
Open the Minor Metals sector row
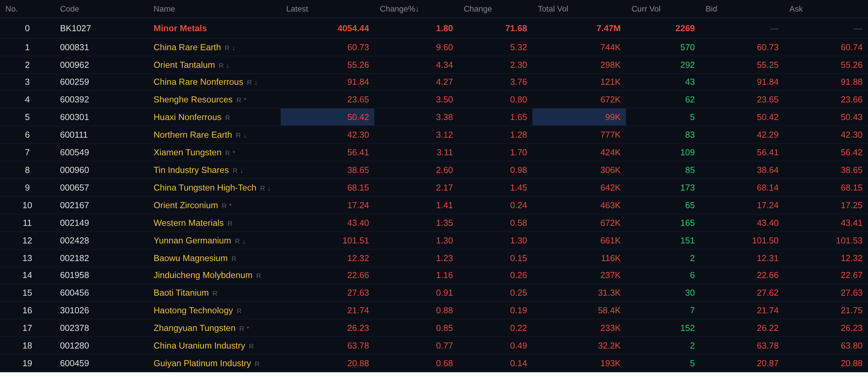pyautogui.click(x=180, y=28)
